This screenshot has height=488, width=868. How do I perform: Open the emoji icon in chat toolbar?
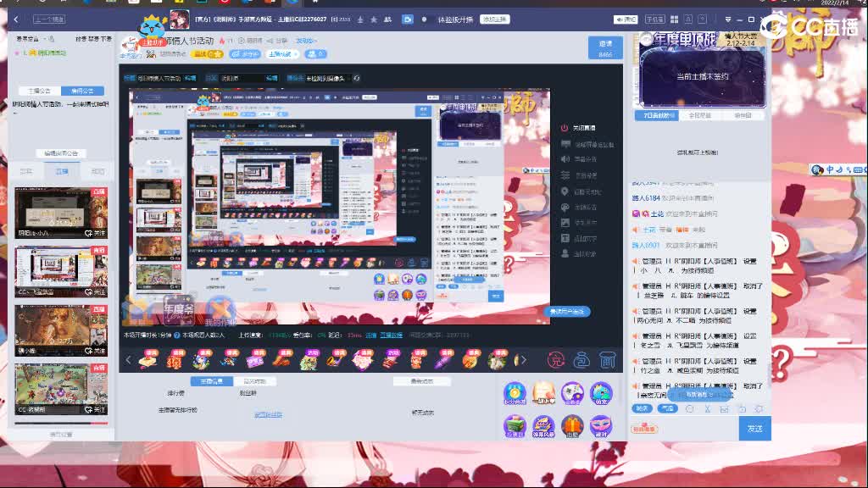[690, 409]
